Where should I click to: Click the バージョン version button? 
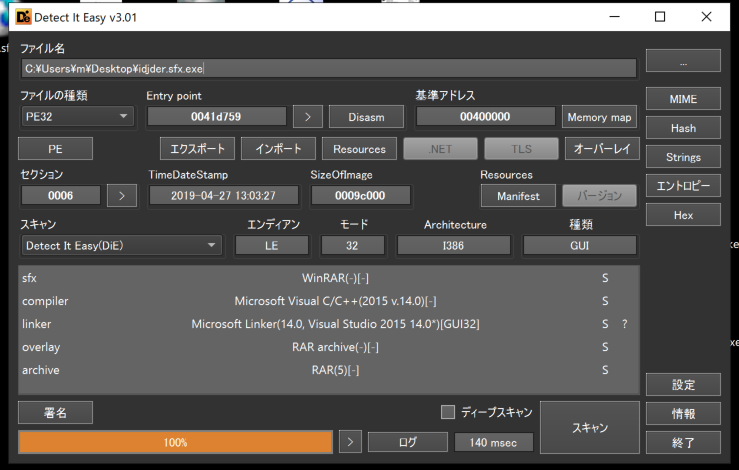(x=599, y=196)
